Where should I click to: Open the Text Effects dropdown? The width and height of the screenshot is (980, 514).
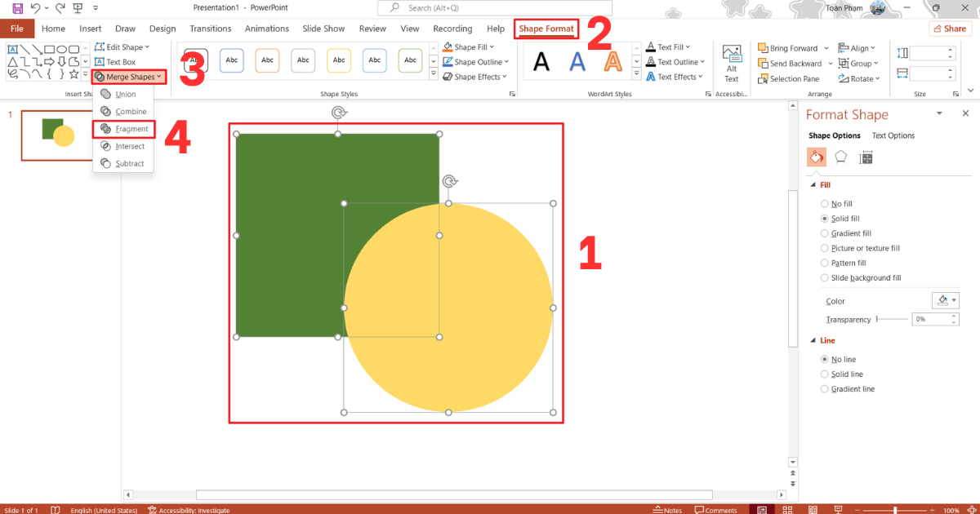(675, 77)
